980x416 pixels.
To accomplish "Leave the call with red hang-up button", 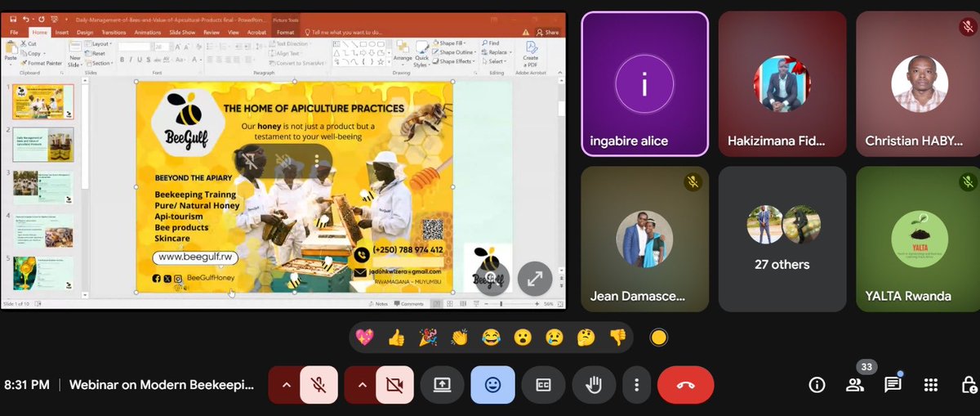I will click(x=685, y=385).
